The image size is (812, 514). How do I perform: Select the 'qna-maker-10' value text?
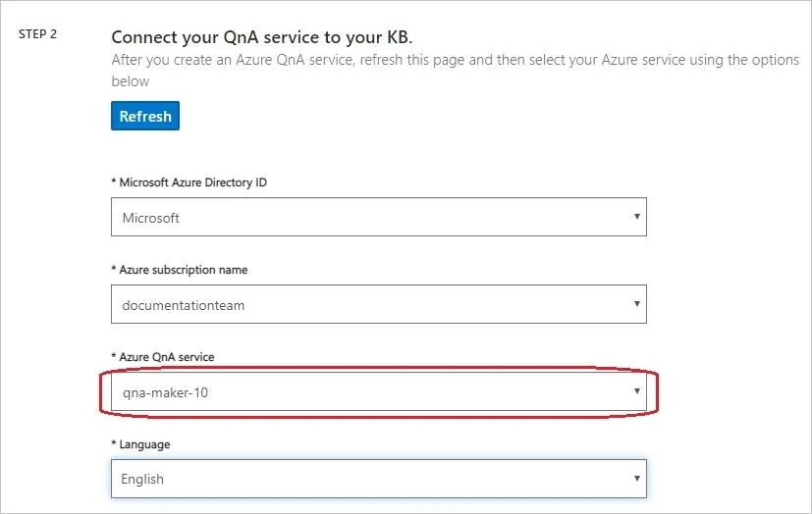tap(165, 393)
